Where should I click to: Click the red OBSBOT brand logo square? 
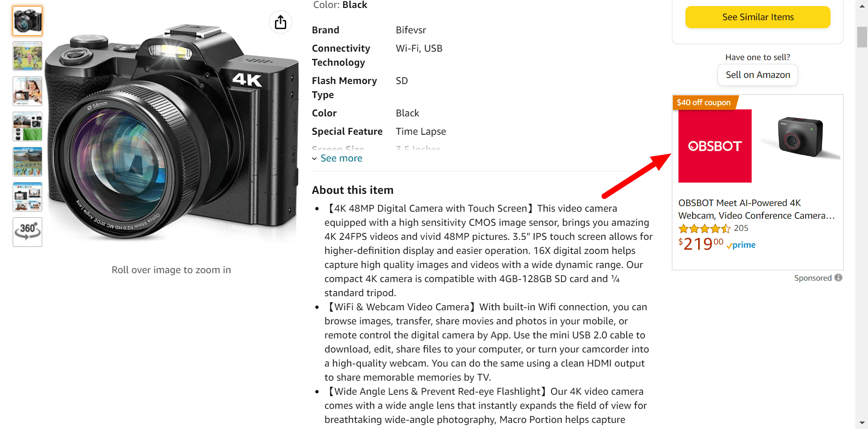(x=714, y=146)
